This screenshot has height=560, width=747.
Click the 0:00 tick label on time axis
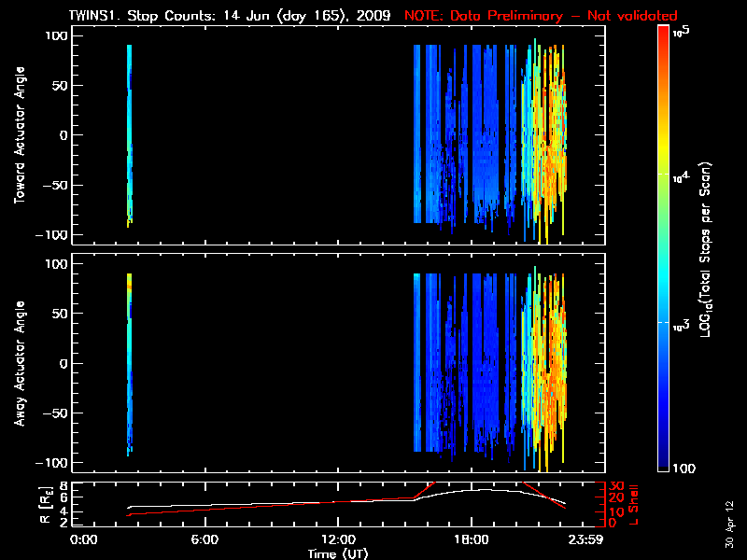pos(84,540)
